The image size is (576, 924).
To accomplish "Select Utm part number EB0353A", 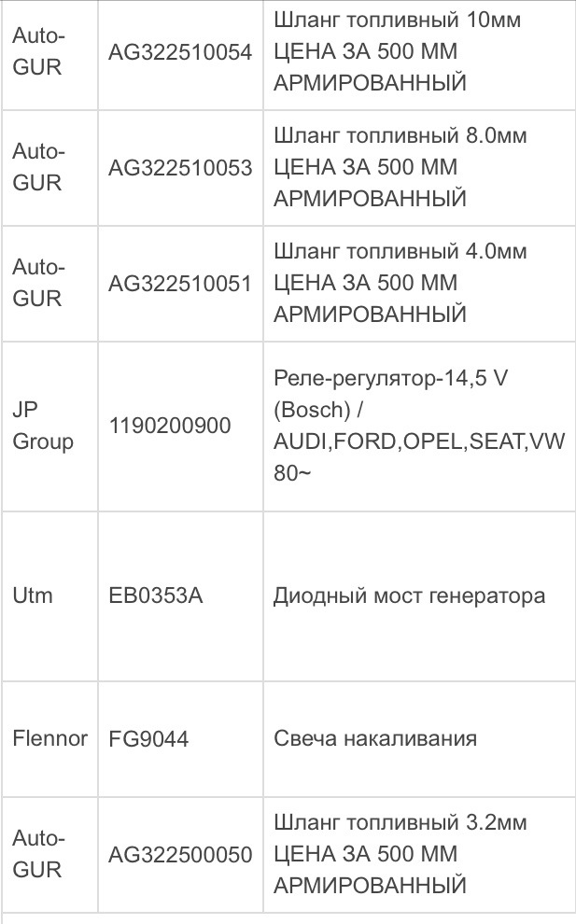I will pyautogui.click(x=156, y=595).
